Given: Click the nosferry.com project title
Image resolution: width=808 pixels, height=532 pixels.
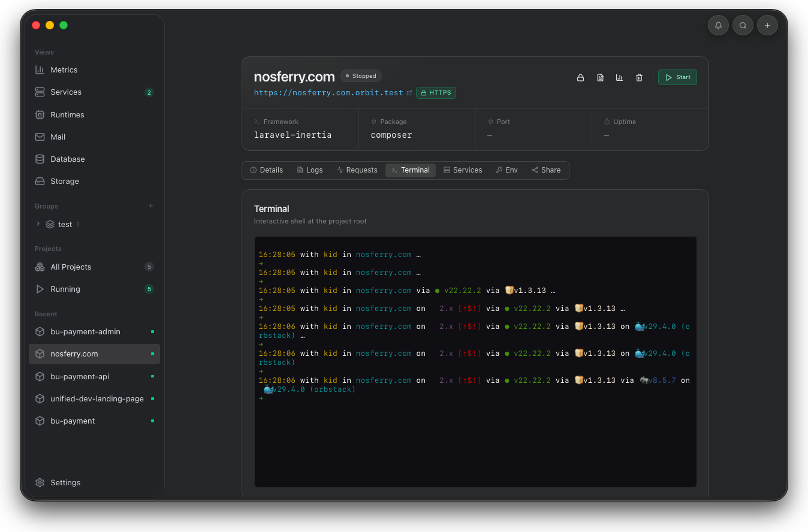Looking at the screenshot, I should [x=294, y=77].
